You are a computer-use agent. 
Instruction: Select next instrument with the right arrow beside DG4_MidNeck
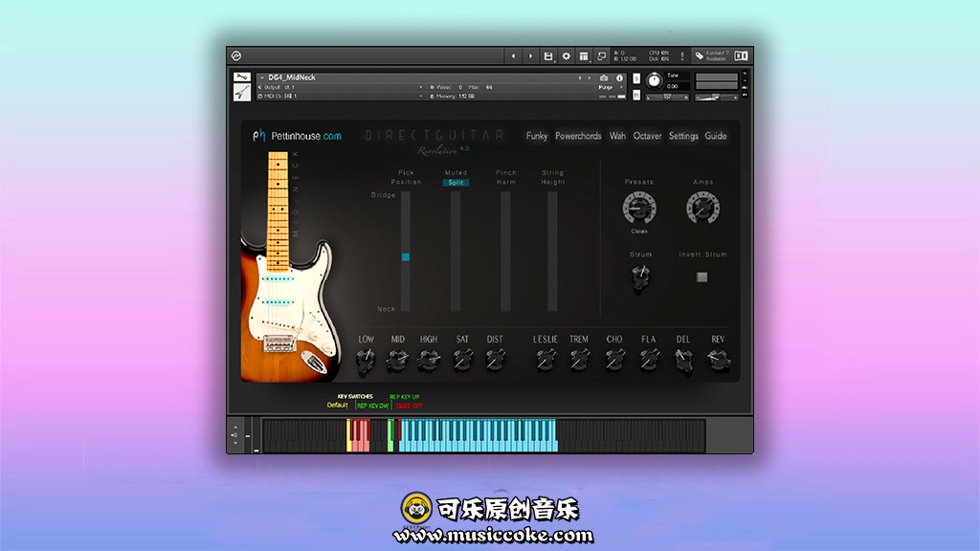pyautogui.click(x=589, y=78)
